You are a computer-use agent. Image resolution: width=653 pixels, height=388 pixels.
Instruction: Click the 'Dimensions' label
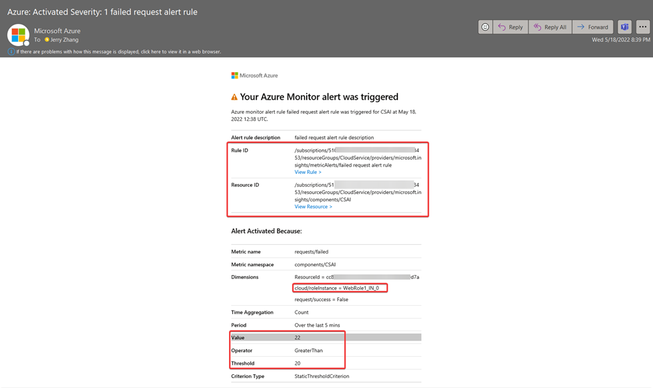245,277
